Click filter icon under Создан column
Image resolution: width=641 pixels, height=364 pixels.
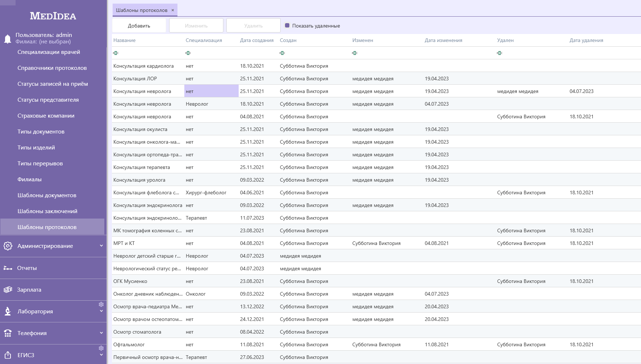(282, 53)
